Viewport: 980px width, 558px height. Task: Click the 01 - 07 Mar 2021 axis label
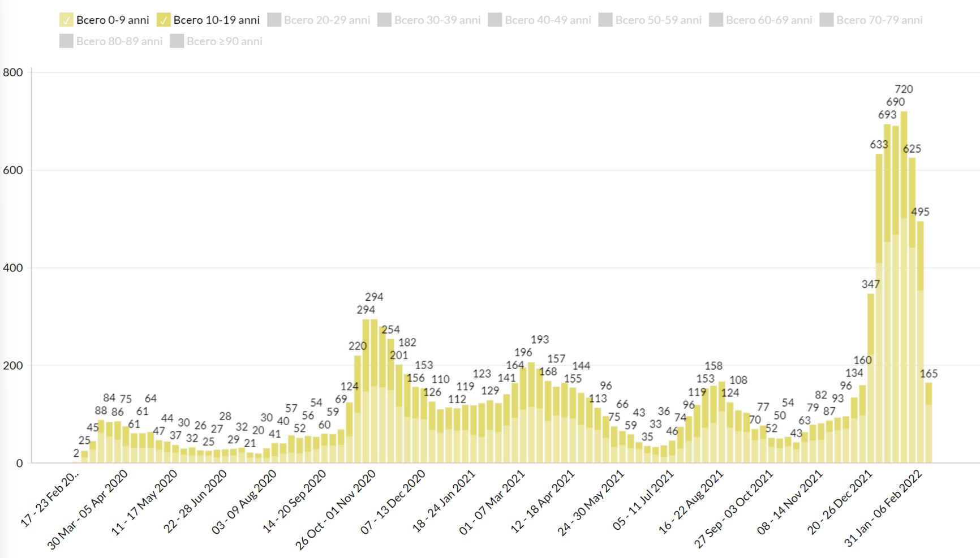[x=492, y=502]
